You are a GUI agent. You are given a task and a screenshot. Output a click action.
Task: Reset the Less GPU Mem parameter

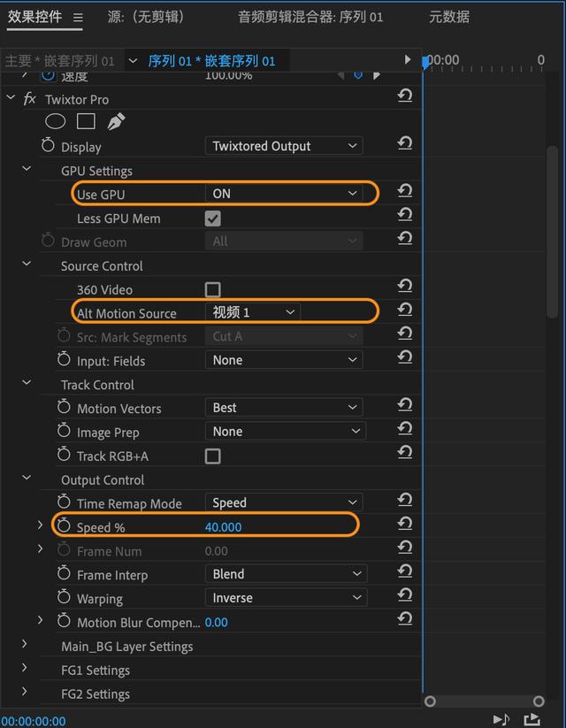pos(405,214)
